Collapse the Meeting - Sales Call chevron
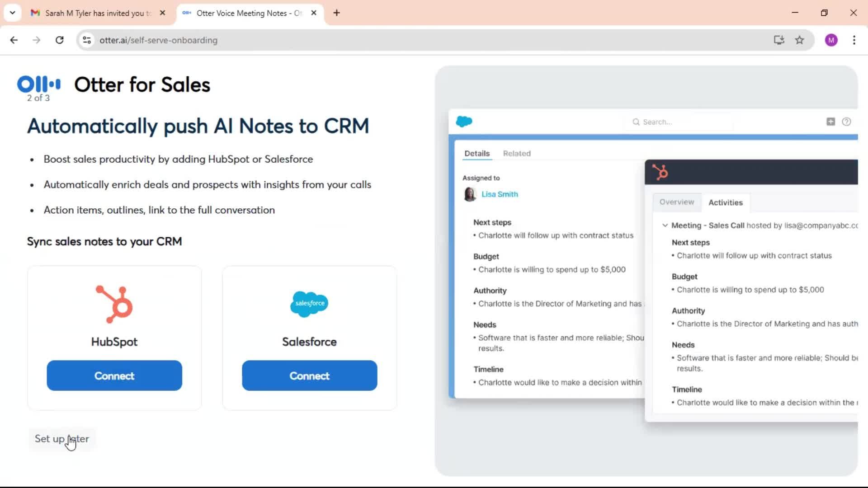Viewport: 868px width, 488px height. [665, 225]
